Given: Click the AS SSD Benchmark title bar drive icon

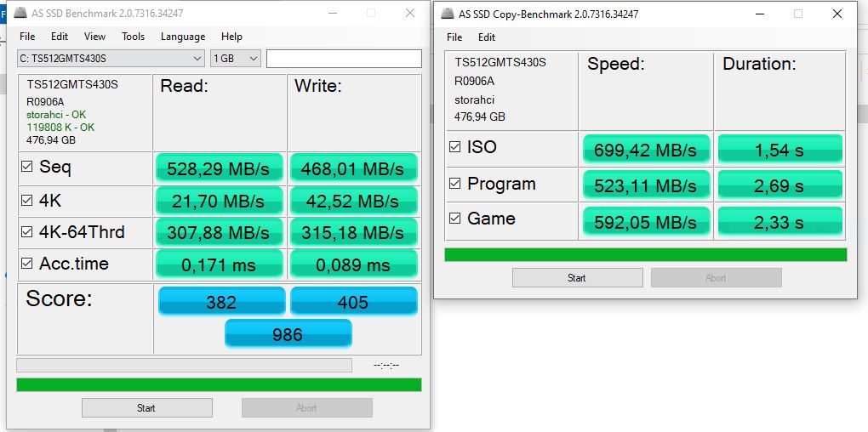Looking at the screenshot, I should (19, 13).
